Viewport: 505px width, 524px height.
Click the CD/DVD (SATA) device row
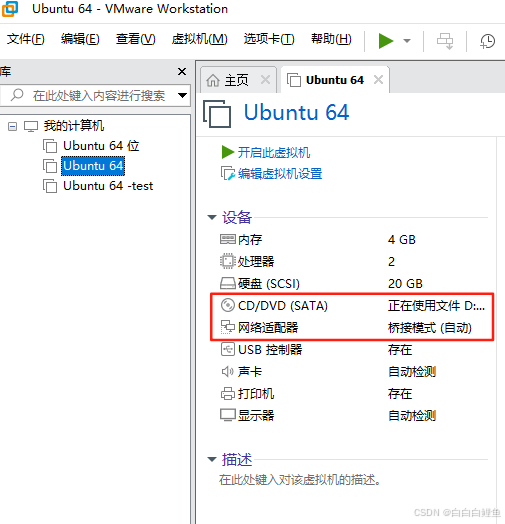[353, 306]
